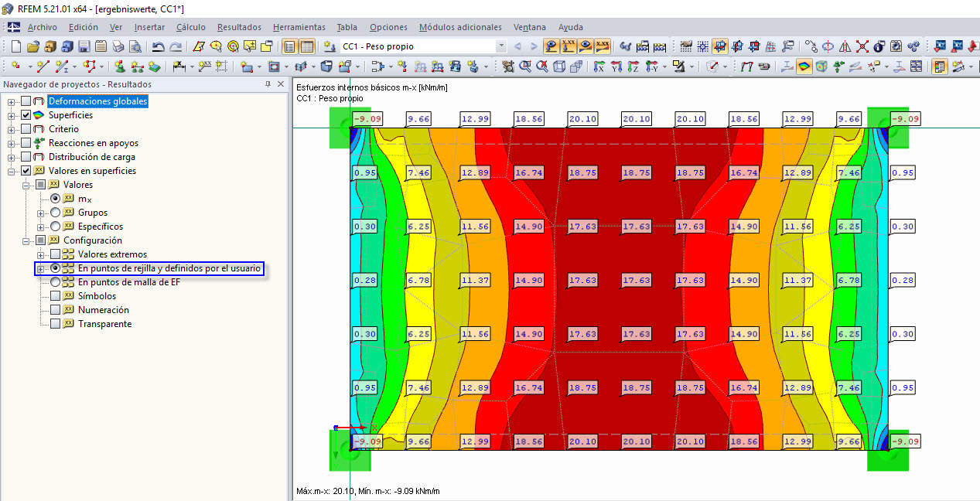Click the New model icon

pos(16,46)
